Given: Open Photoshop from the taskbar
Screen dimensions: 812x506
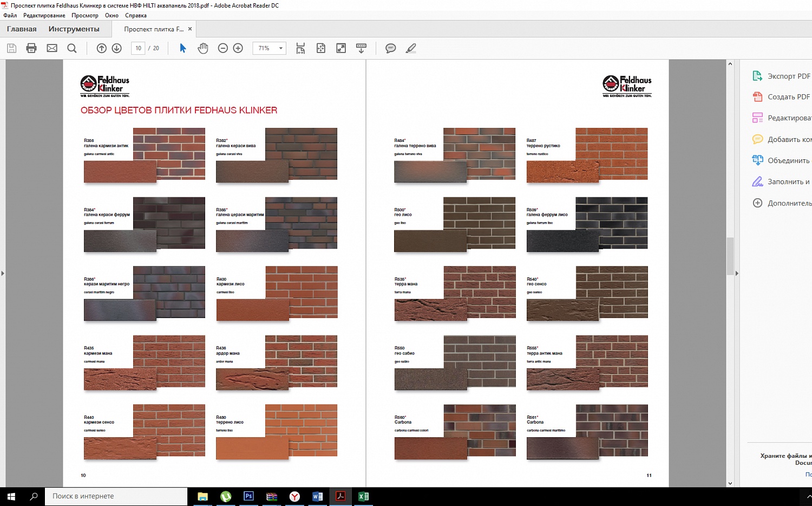Looking at the screenshot, I should pyautogui.click(x=248, y=496).
